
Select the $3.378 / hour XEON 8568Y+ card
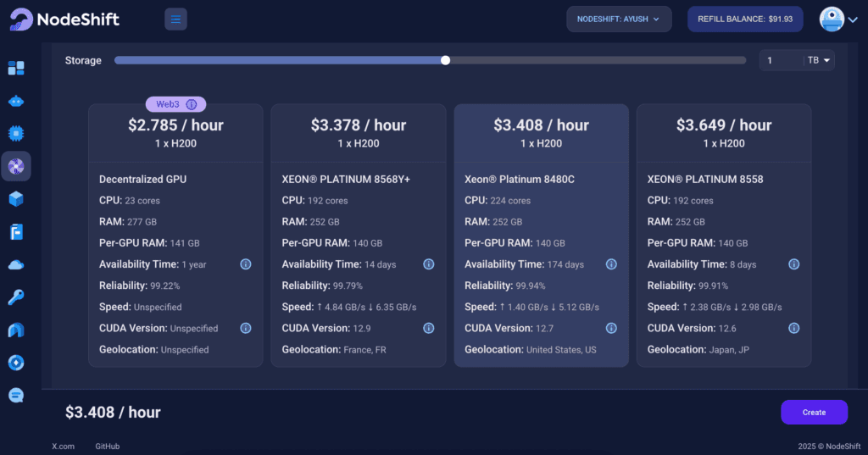[x=358, y=236]
